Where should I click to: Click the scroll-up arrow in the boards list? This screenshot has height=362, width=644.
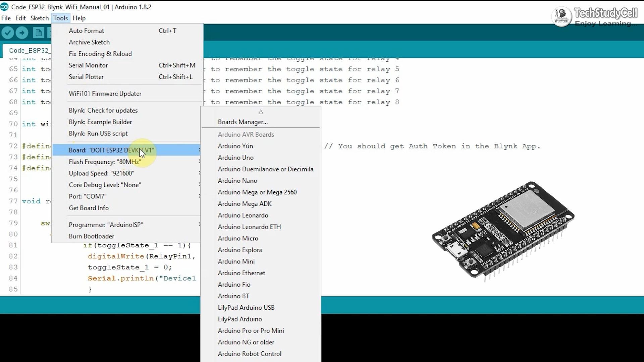[x=261, y=112]
